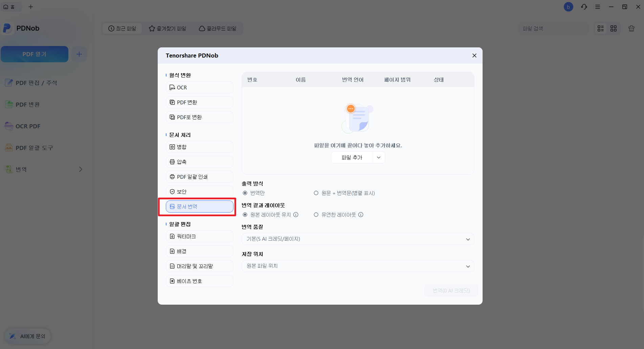The height and width of the screenshot is (349, 644).
Task: Click the 이름 column header
Action: tap(301, 80)
